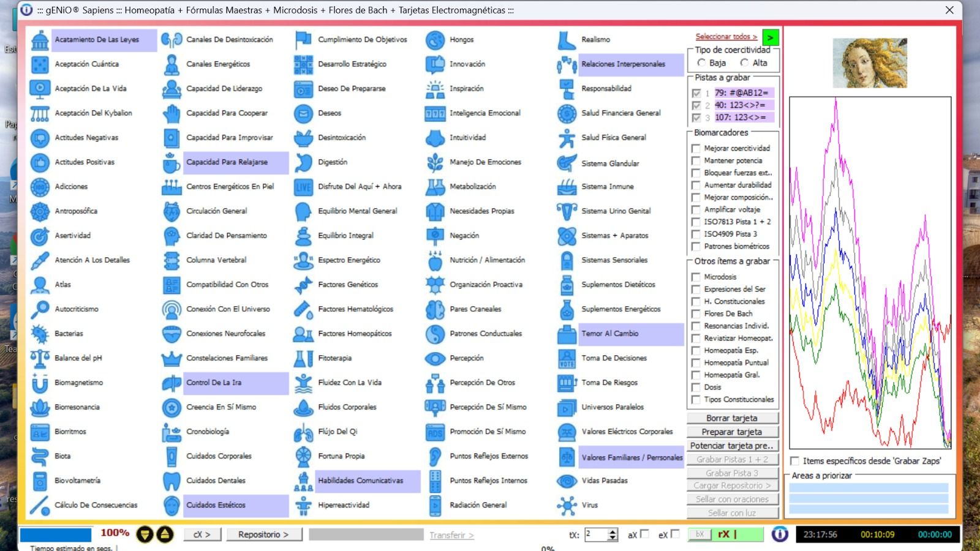The width and height of the screenshot is (980, 551).
Task: Open the Repositorio > button
Action: (263, 534)
